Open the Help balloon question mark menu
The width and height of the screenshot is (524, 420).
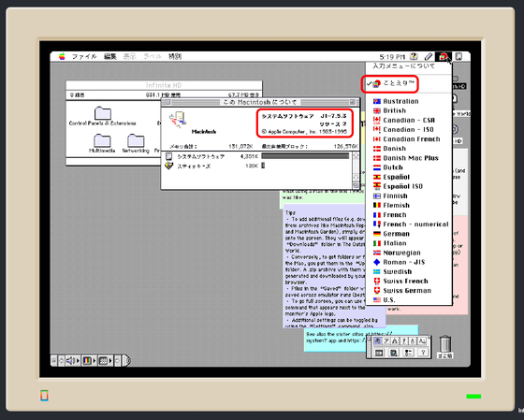(x=414, y=56)
